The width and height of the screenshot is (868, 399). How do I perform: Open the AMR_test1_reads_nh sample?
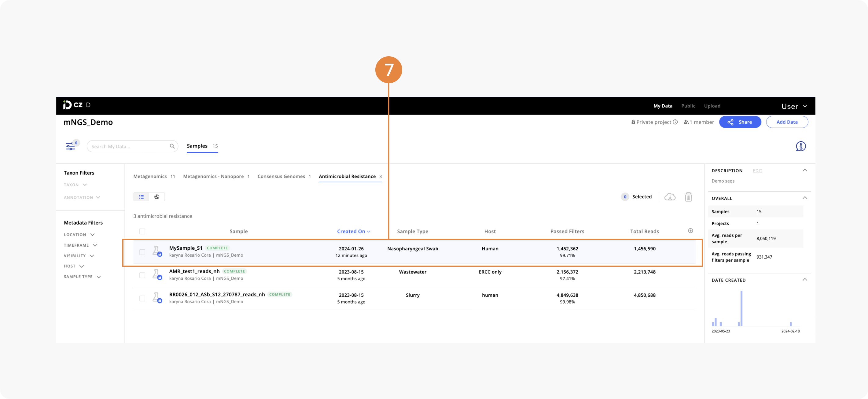(x=194, y=271)
